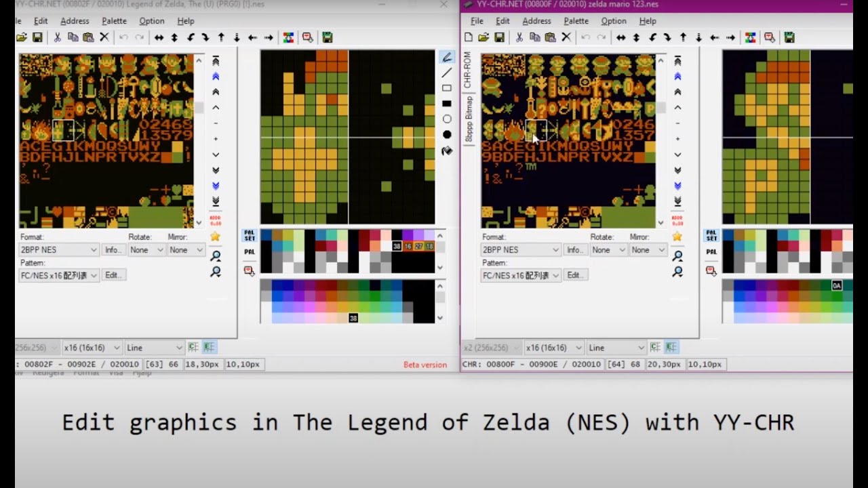Viewport: 868px width, 488px height.
Task: Open x16 (16x16) dropdown in right window
Action: click(553, 348)
